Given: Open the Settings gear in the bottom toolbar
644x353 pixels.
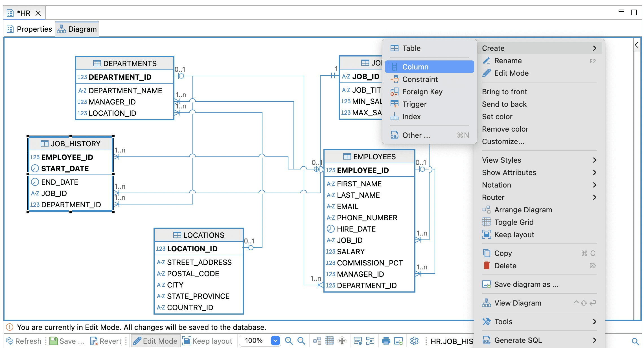Looking at the screenshot, I should tap(414, 341).
